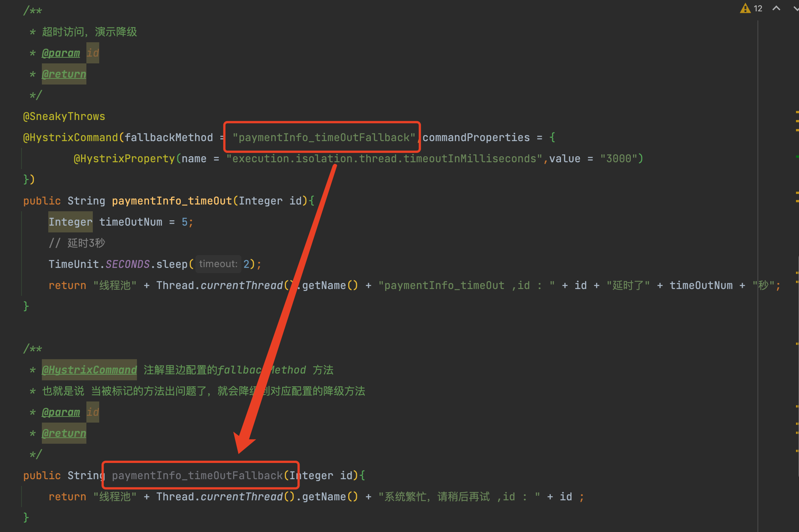Click the paymentInfo_timeOutFallback method declaration name

point(197,475)
